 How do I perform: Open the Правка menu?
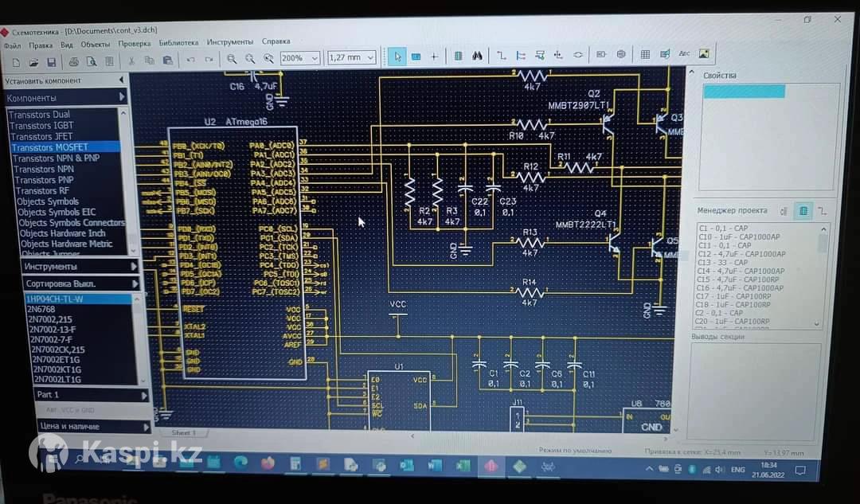[41, 45]
